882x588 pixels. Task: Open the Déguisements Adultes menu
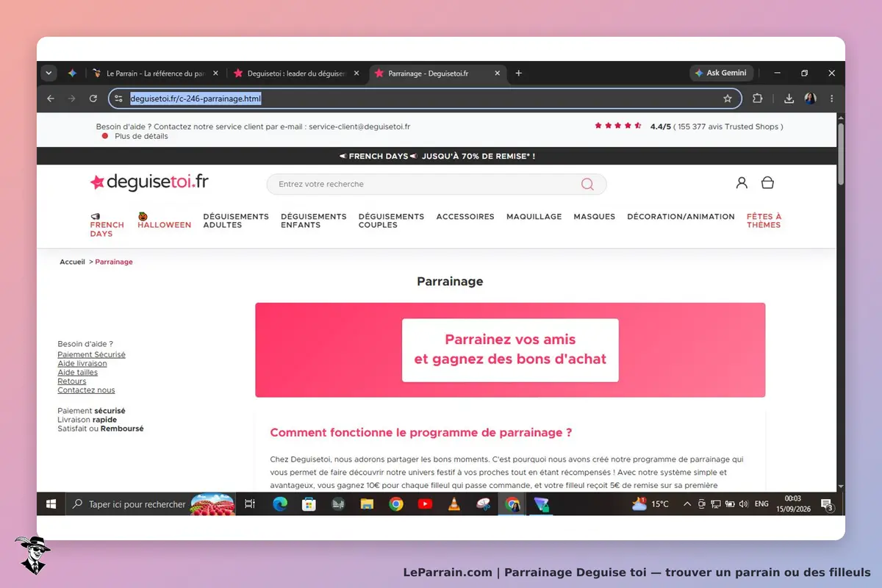[236, 220]
